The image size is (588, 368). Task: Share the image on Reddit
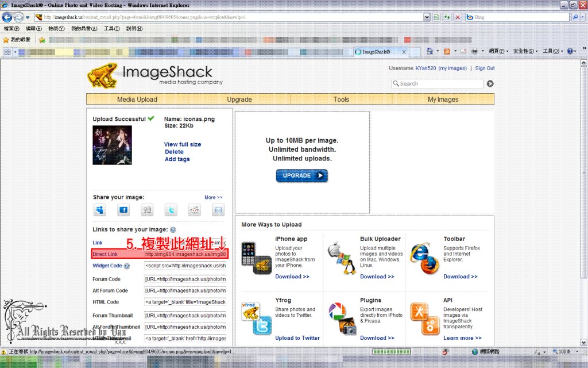tap(194, 210)
